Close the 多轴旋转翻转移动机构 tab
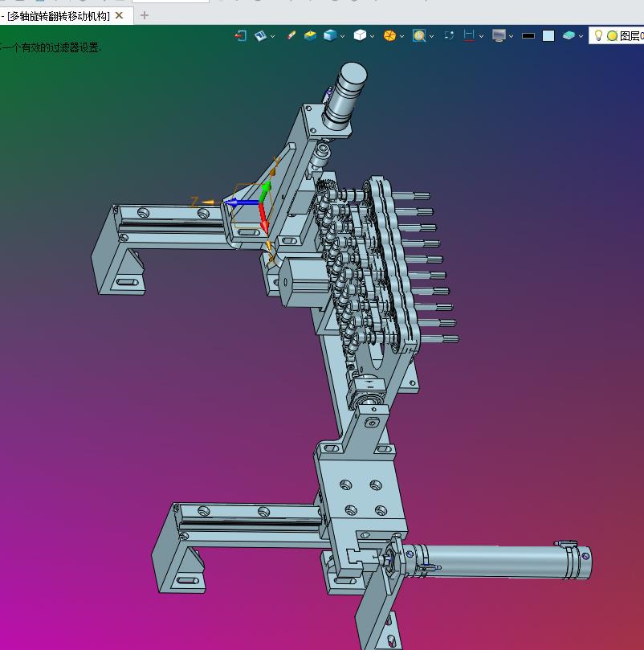 [x=119, y=16]
